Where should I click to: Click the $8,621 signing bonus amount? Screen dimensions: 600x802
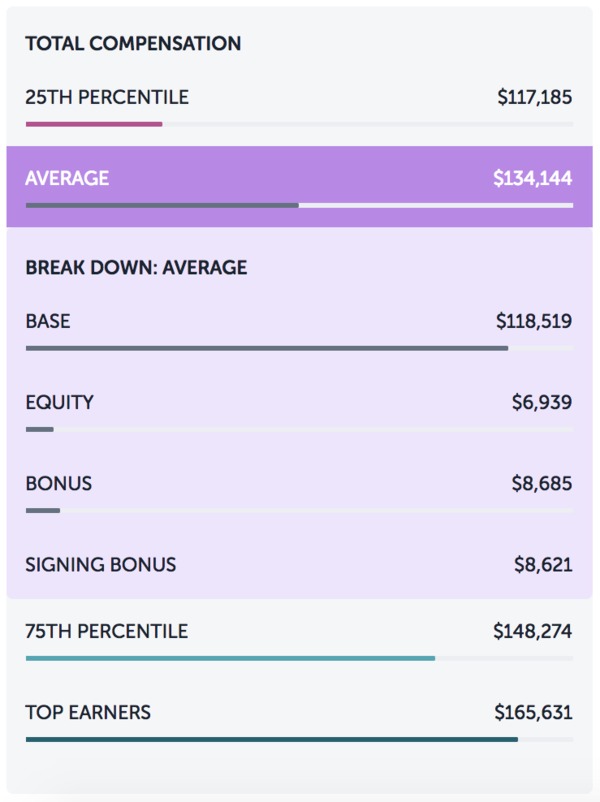[x=543, y=565]
